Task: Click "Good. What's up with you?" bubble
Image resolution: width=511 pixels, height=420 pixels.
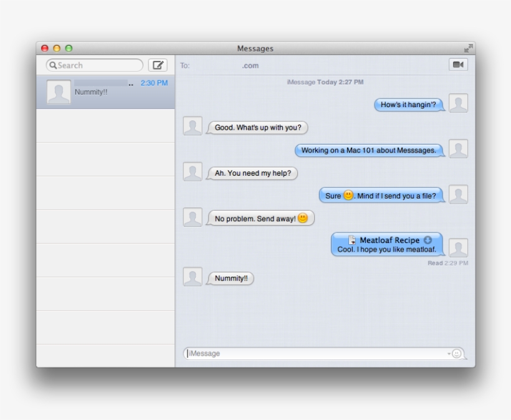Action: (257, 127)
